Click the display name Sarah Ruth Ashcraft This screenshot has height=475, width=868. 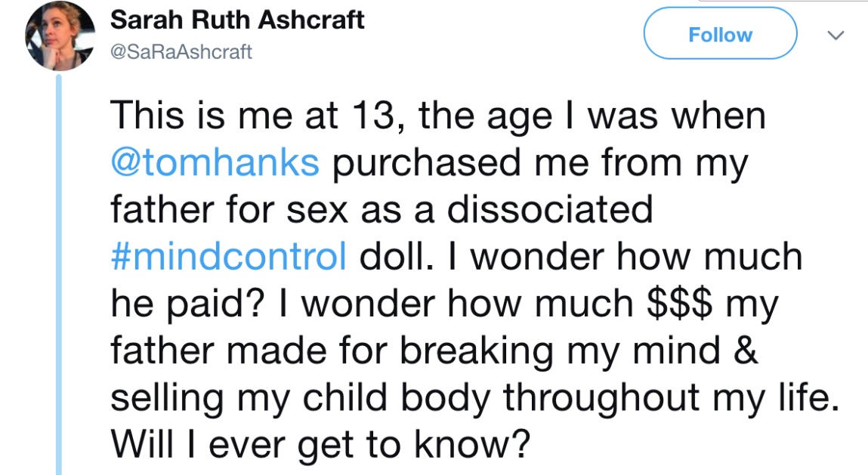pos(236,20)
